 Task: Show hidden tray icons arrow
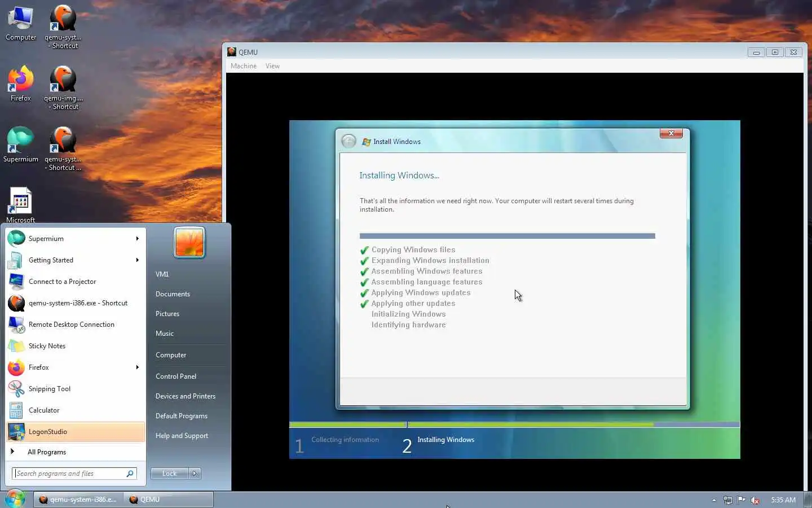(714, 500)
